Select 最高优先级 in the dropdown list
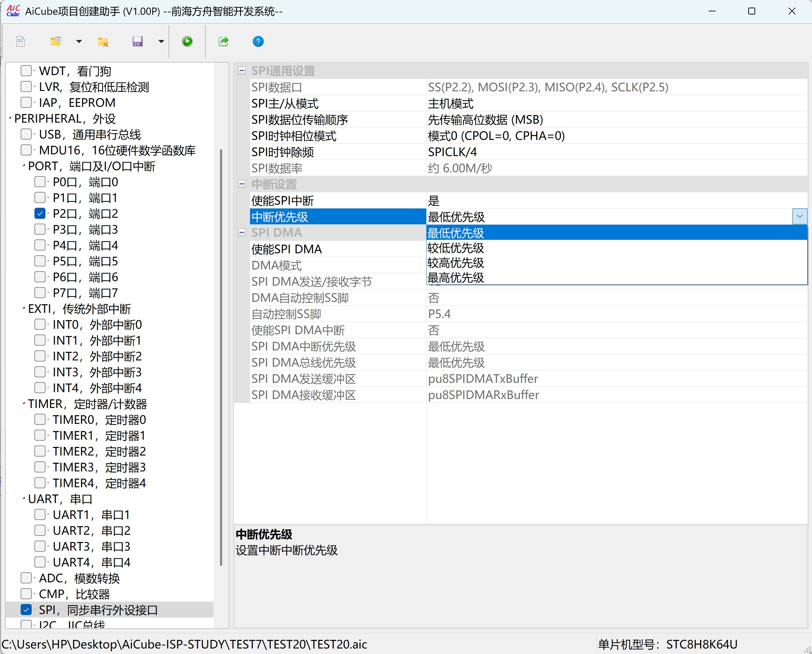The image size is (812, 654). click(x=616, y=277)
